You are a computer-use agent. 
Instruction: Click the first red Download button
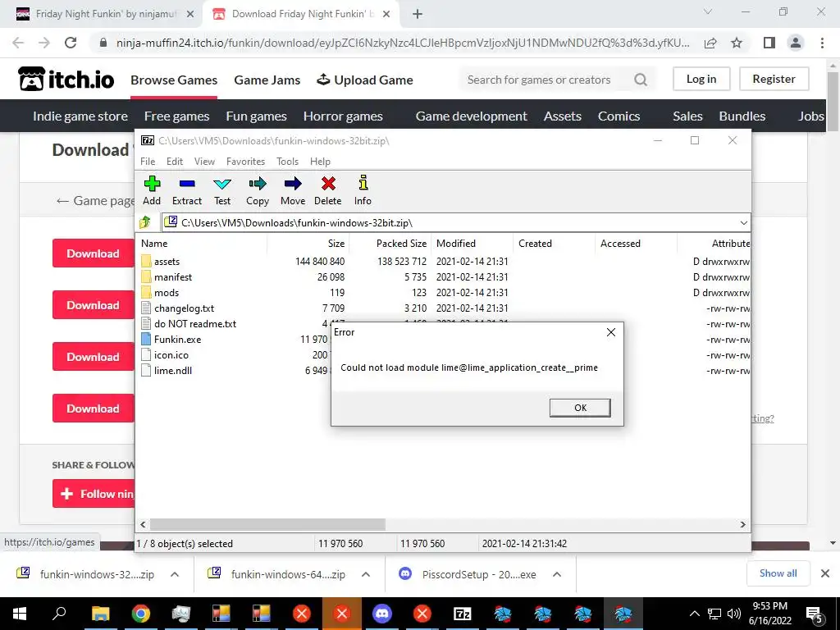(94, 253)
